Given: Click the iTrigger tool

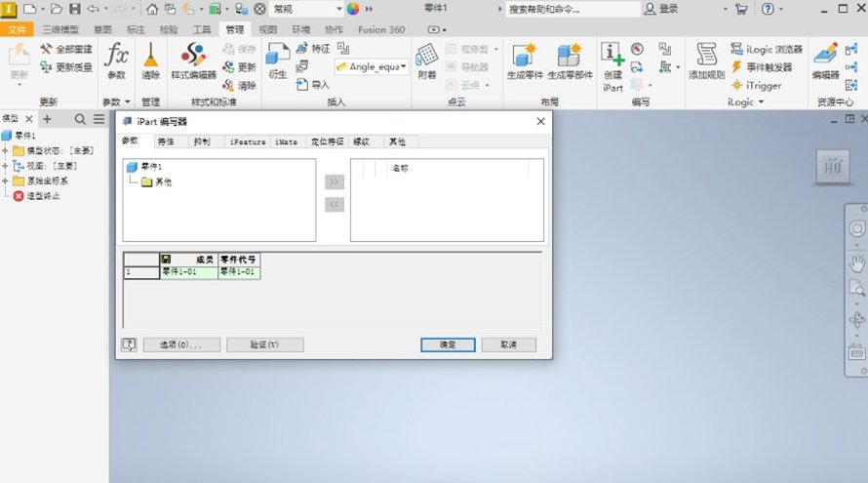Looking at the screenshot, I should (x=756, y=85).
